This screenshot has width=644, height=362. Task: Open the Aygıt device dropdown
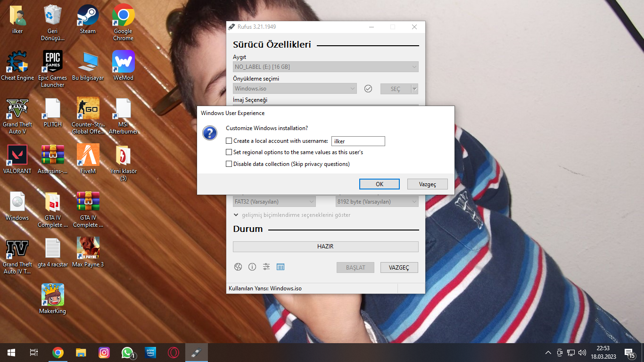[x=326, y=67]
